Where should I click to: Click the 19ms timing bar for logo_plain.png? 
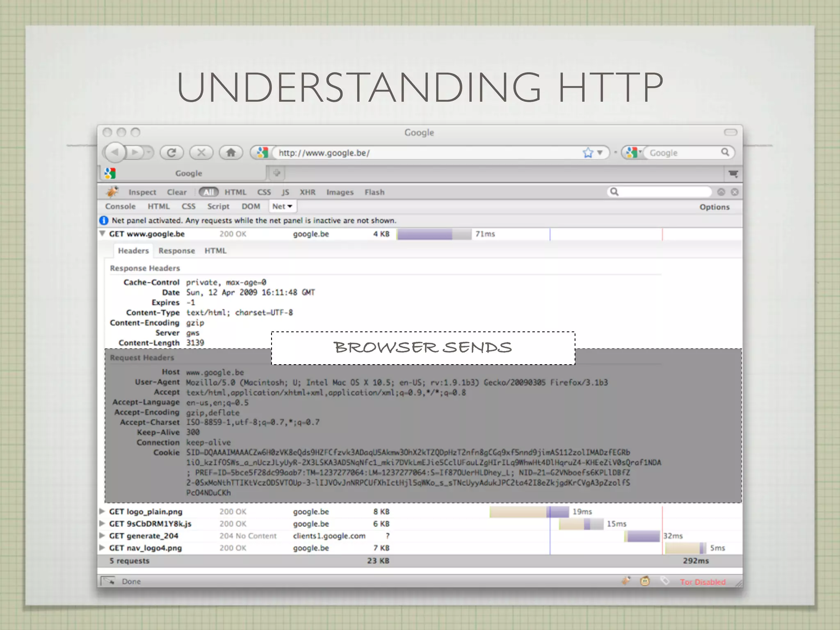tap(529, 512)
